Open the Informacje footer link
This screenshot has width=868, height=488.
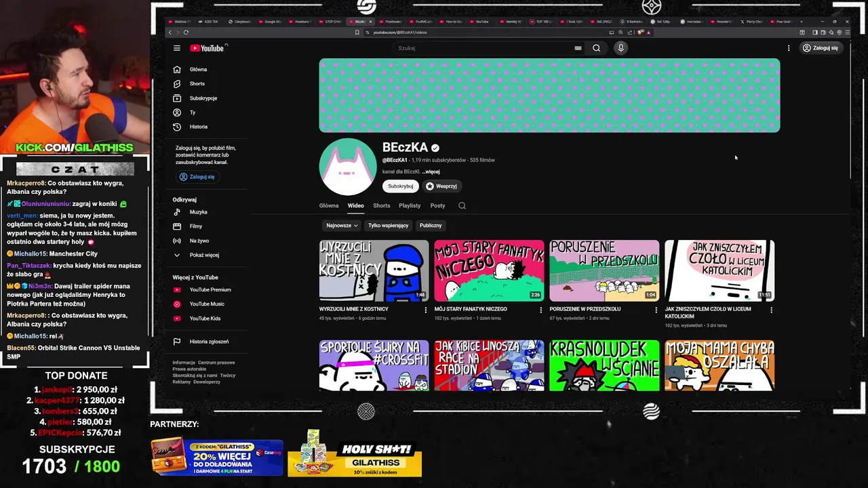coord(184,363)
